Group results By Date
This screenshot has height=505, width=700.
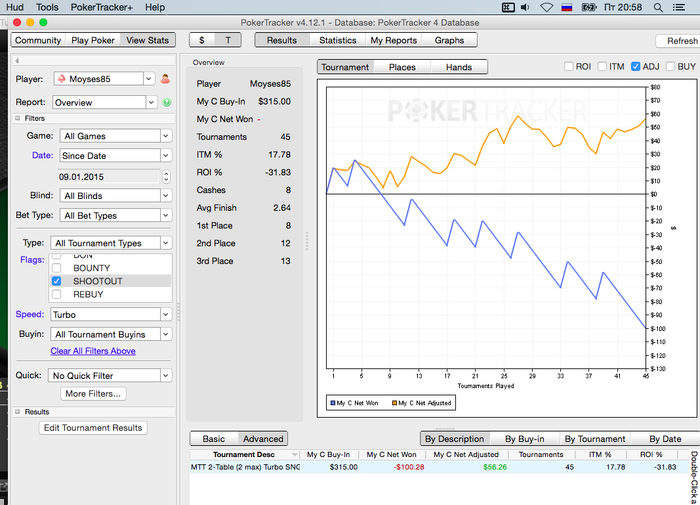[665, 439]
